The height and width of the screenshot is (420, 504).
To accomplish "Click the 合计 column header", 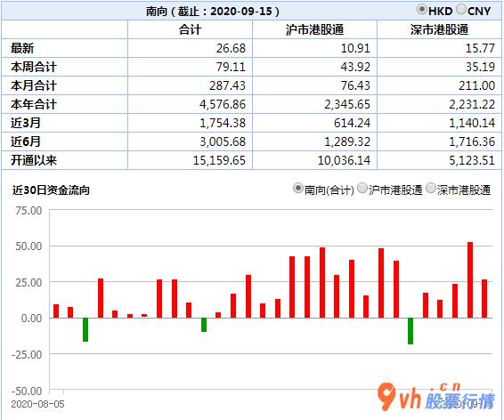I will pos(190,29).
